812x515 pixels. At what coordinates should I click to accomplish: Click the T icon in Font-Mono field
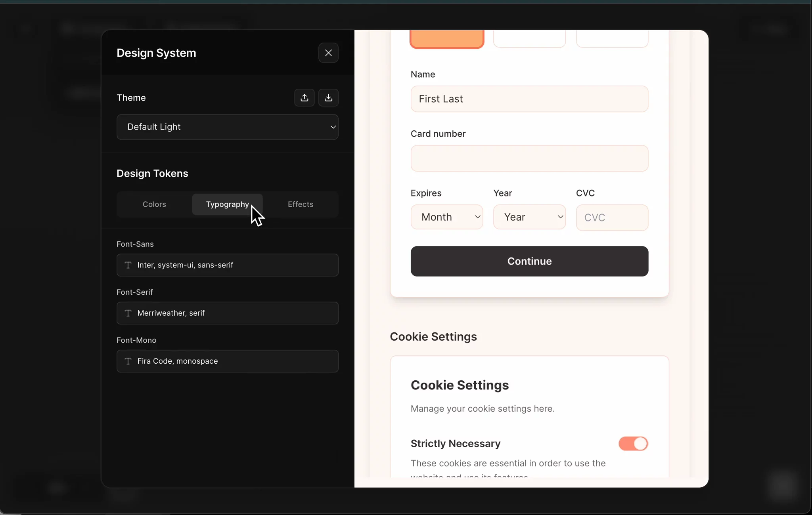(x=128, y=361)
